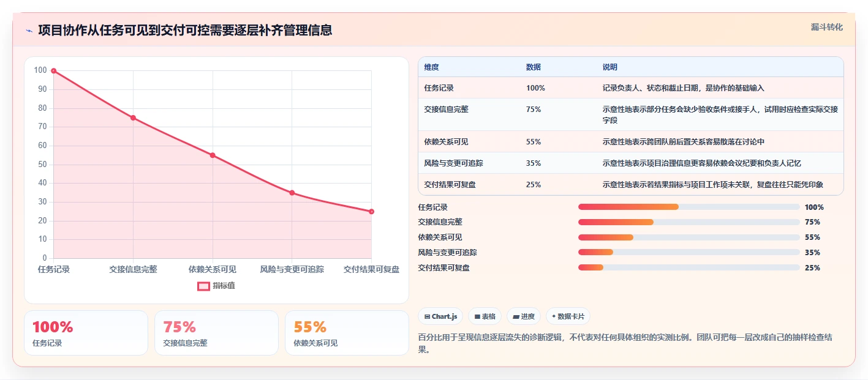Click the 维度 table column header

point(431,67)
